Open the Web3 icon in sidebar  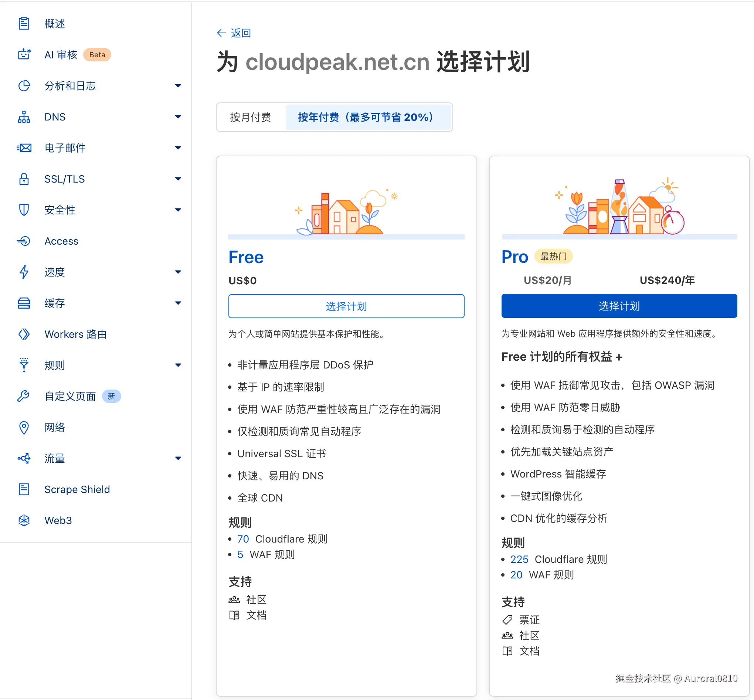click(x=24, y=520)
